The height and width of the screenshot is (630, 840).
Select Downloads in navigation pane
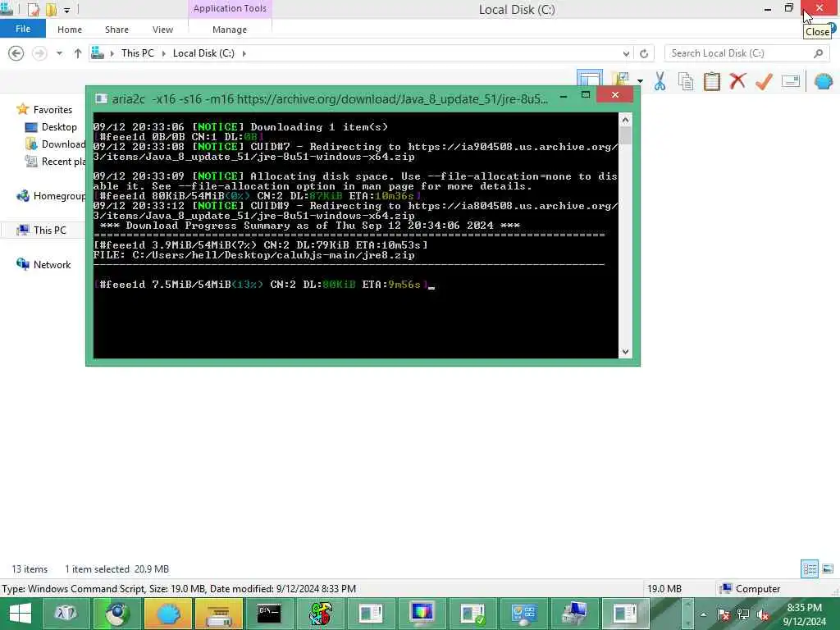pyautogui.click(x=55, y=144)
